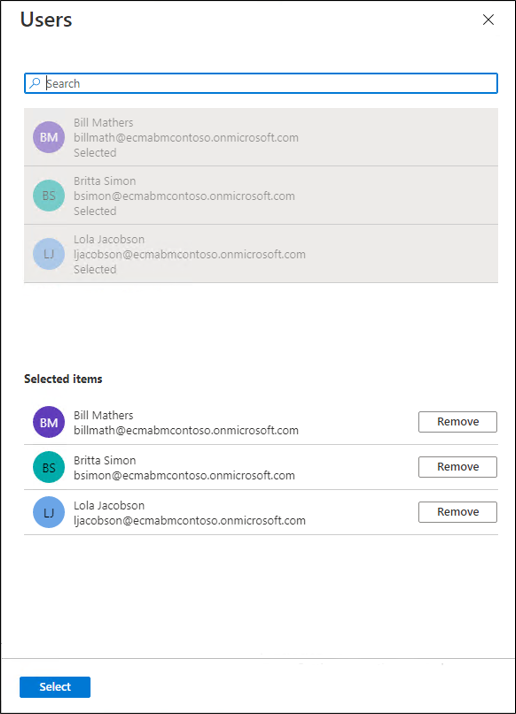Click Lola Jacobson LJ avatar in results list
516x714 pixels.
point(49,254)
